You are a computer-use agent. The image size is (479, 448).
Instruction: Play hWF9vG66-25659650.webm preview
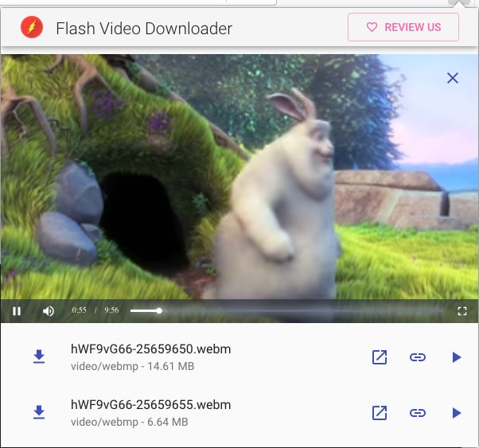point(457,357)
